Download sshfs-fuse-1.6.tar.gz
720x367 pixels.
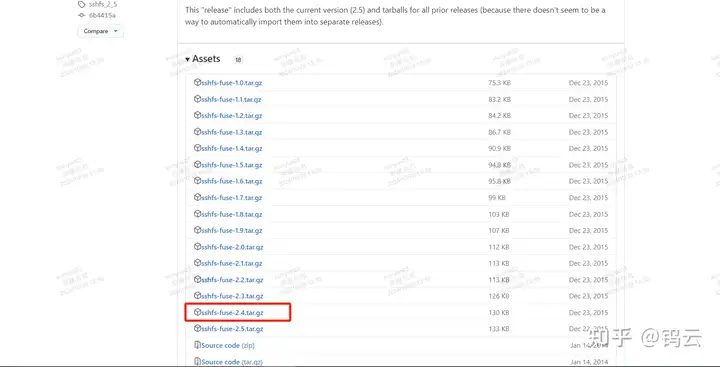(x=231, y=181)
